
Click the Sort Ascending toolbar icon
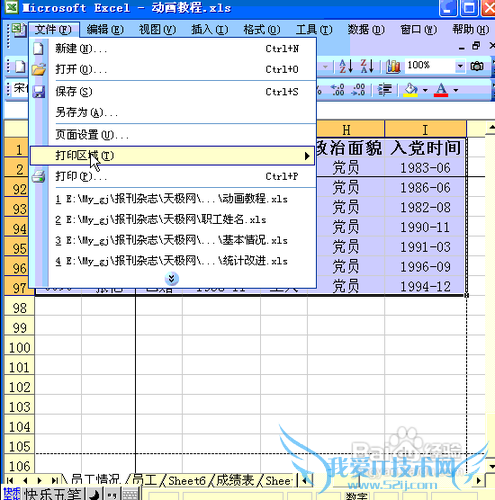point(346,66)
